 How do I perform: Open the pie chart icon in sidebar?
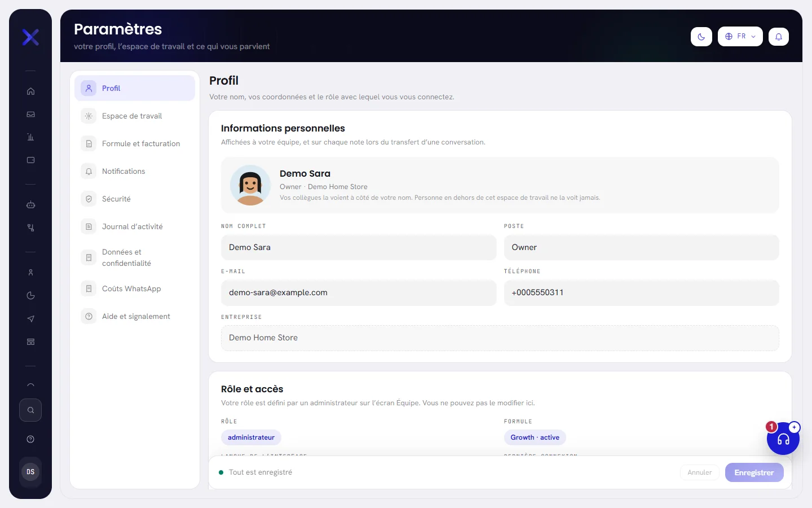click(x=30, y=296)
